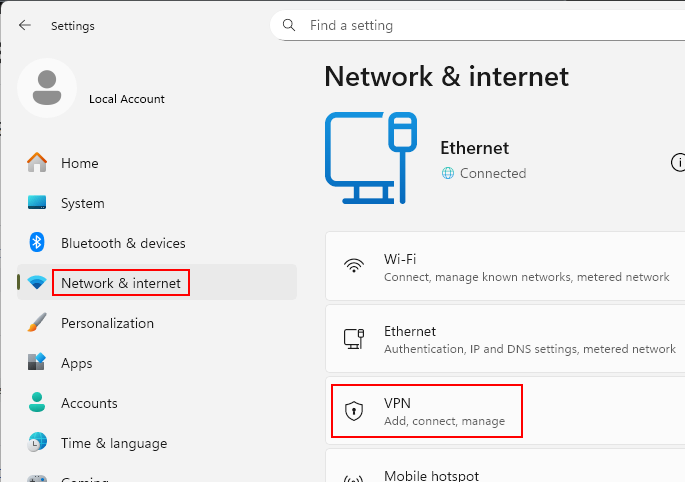The height and width of the screenshot is (482, 685).
Task: Click the Home house icon
Action: pos(37,163)
